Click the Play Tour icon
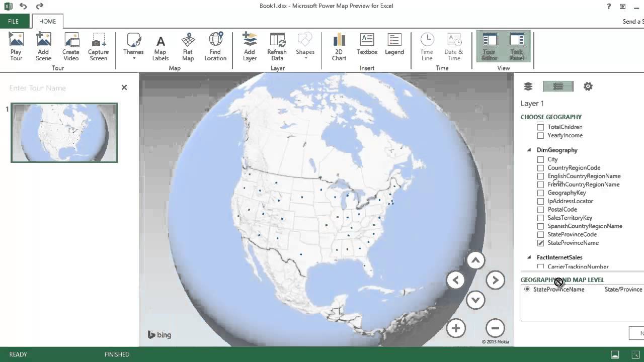 pos(16,47)
